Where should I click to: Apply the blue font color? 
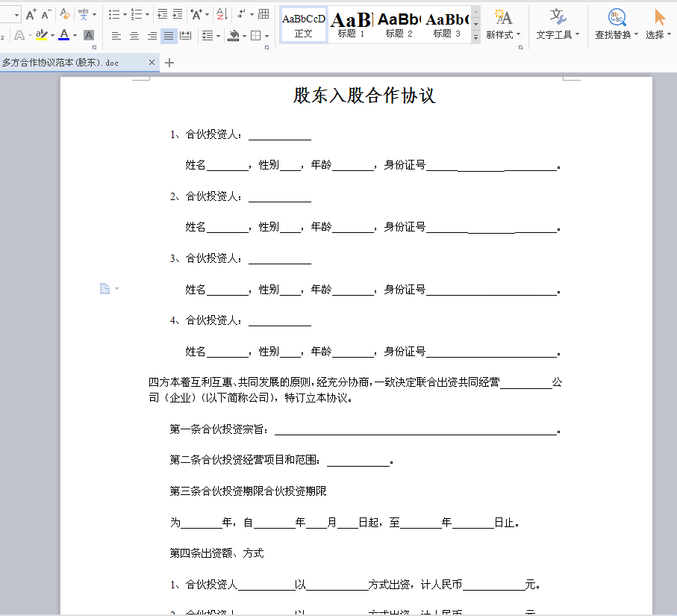click(64, 35)
